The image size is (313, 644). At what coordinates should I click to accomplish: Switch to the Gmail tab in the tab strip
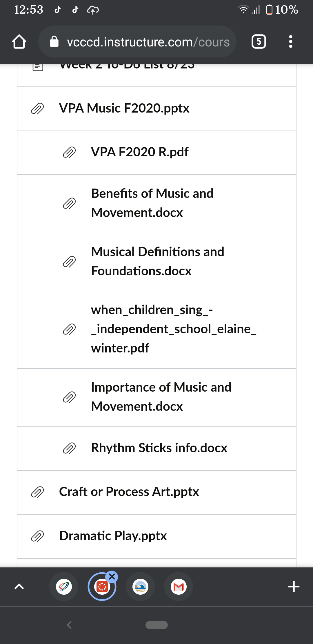coord(179,587)
